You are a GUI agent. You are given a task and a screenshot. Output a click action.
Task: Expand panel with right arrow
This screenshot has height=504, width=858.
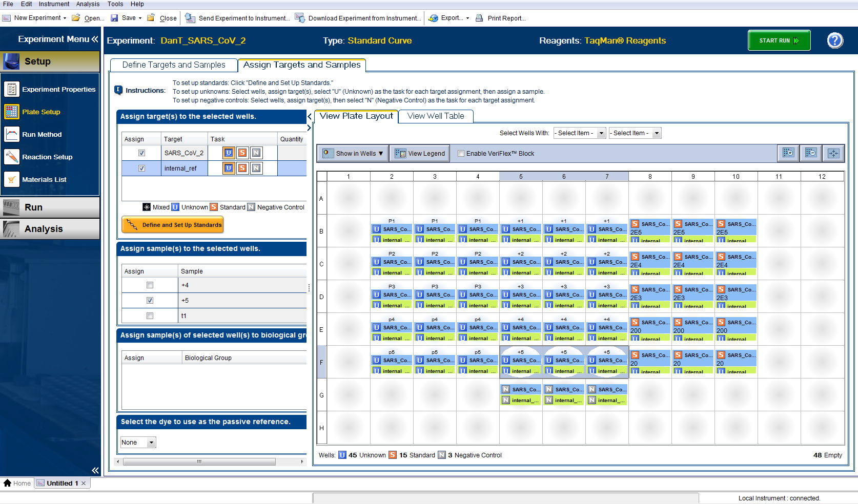[x=309, y=128]
